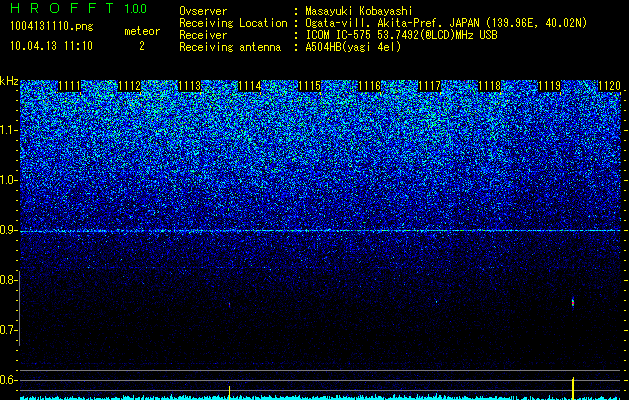This screenshot has width=629, height=400.
Task: Click the meteor count value 2
Action: 142,46
